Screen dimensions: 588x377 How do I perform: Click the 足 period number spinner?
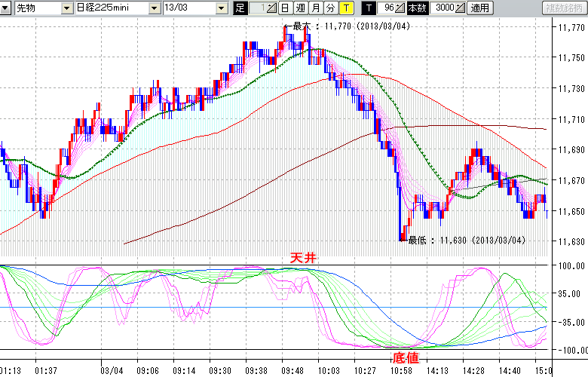pos(271,8)
